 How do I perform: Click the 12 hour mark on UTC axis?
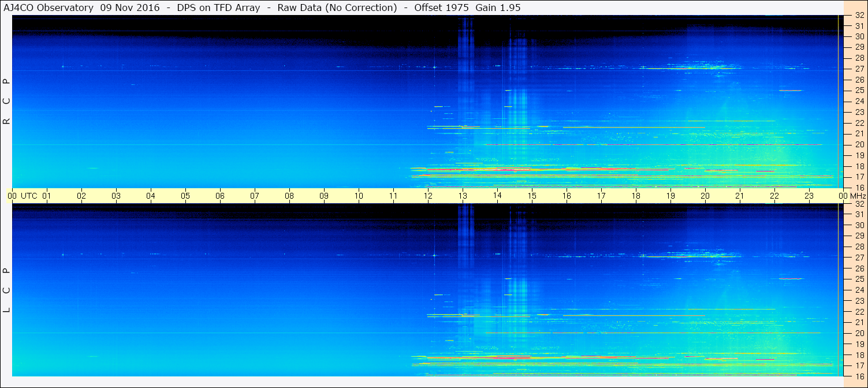[x=428, y=196]
